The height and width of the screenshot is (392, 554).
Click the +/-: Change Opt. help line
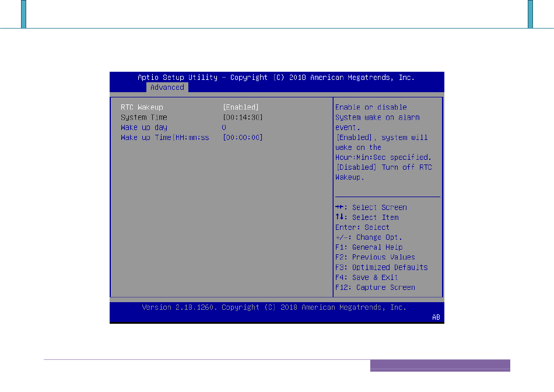(369, 237)
